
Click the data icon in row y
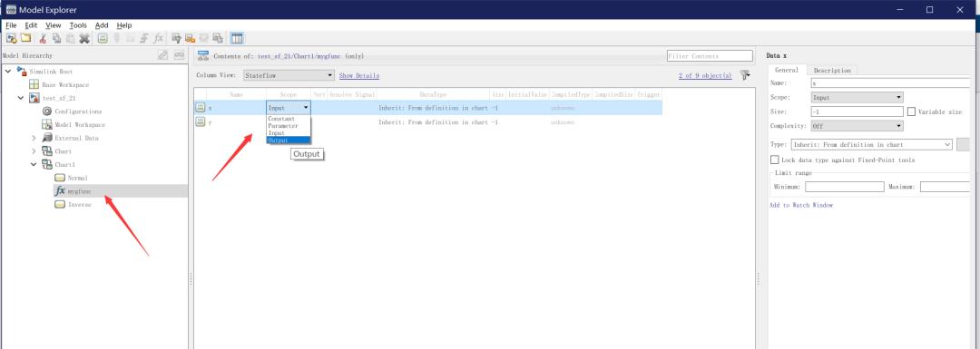[200, 121]
